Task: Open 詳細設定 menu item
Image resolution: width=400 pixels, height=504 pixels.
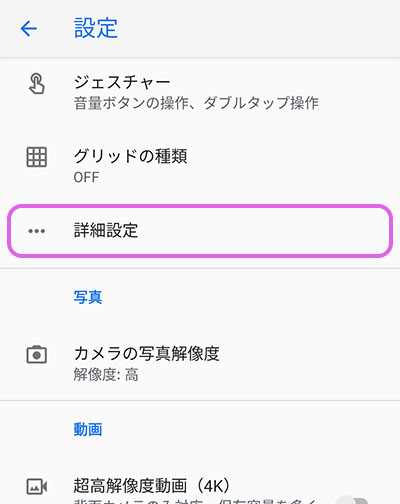Action: [x=200, y=231]
